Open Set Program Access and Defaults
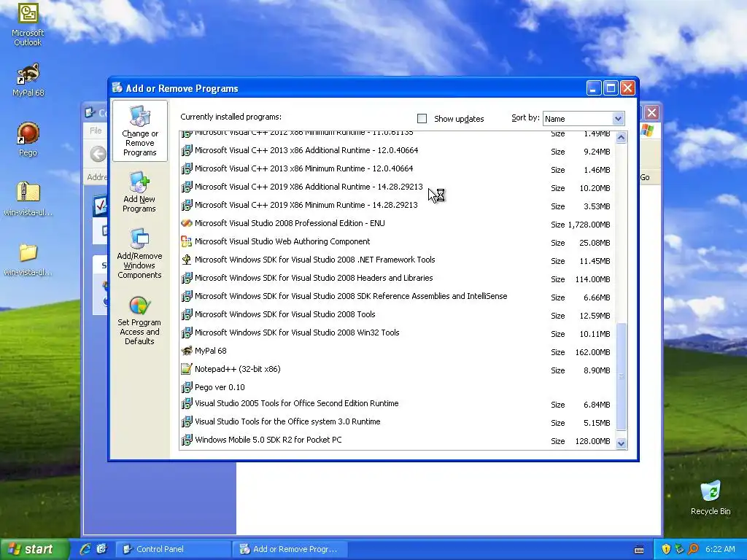Image resolution: width=747 pixels, height=560 pixels. click(x=139, y=321)
